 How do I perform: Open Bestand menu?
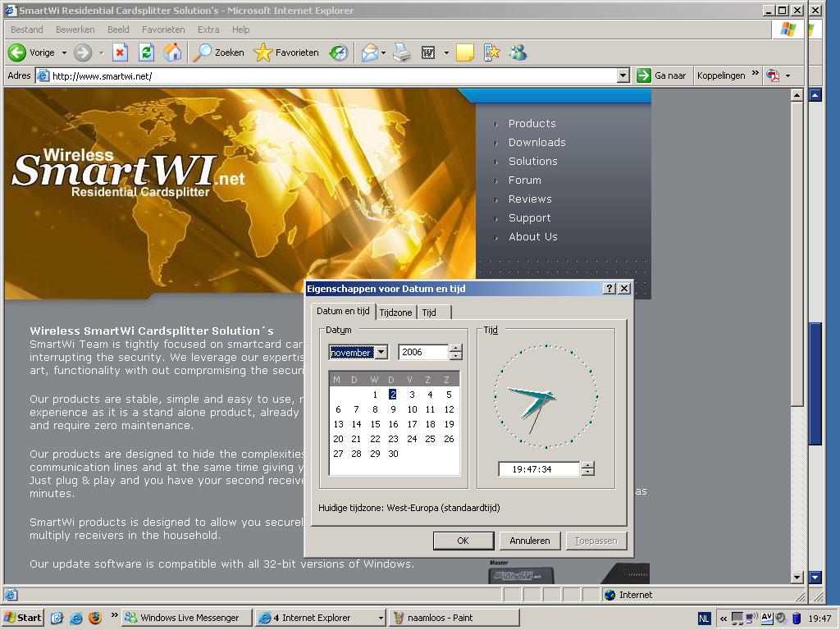(x=27, y=30)
